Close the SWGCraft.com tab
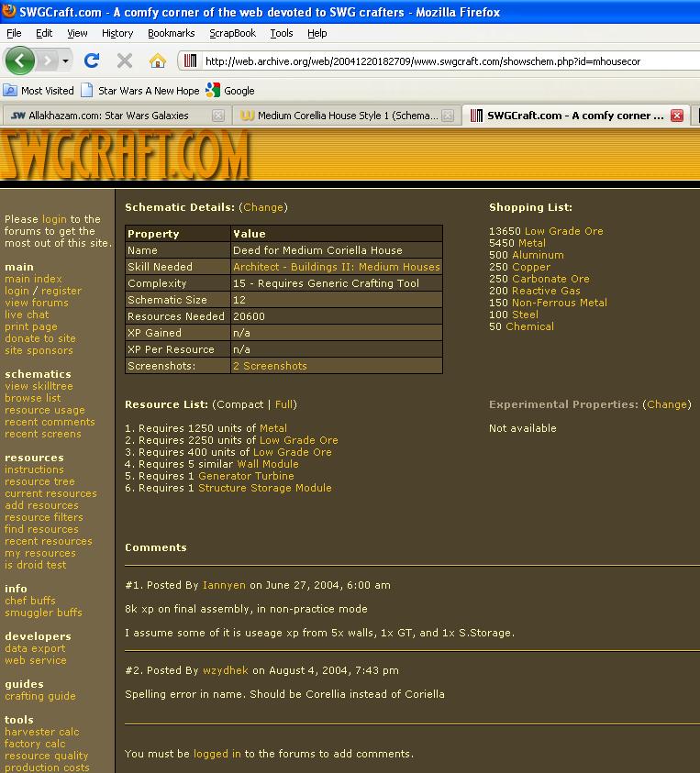The image size is (700, 773). [677, 116]
